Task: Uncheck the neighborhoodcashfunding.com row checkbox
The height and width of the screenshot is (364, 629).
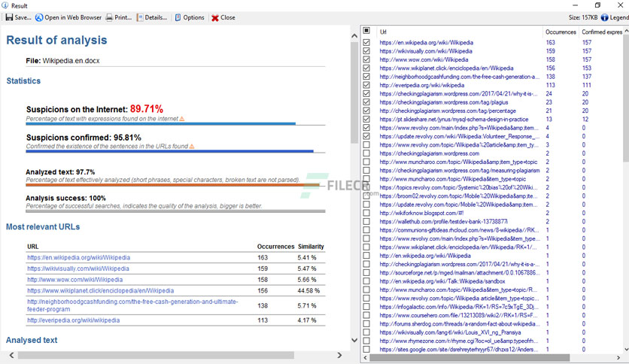Action: click(366, 77)
